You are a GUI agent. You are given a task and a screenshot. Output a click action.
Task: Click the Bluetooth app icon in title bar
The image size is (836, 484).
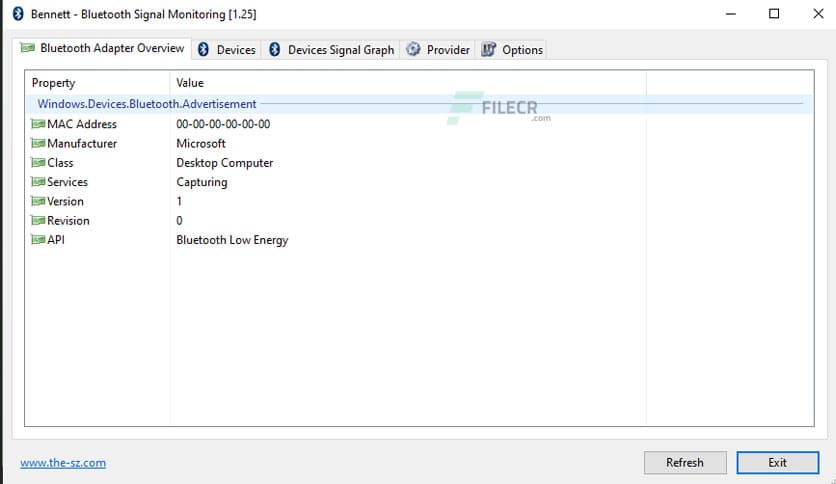(x=18, y=14)
